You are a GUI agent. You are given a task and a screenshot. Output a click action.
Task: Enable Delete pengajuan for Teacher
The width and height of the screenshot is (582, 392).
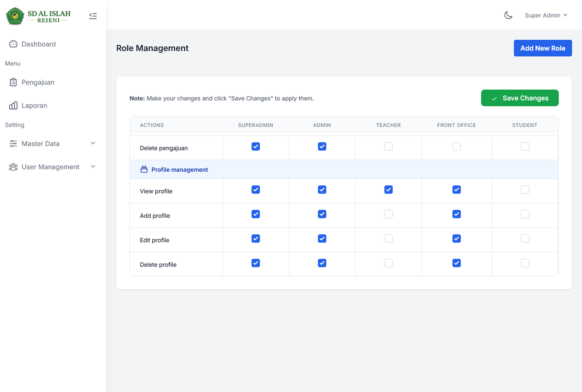coord(389,147)
